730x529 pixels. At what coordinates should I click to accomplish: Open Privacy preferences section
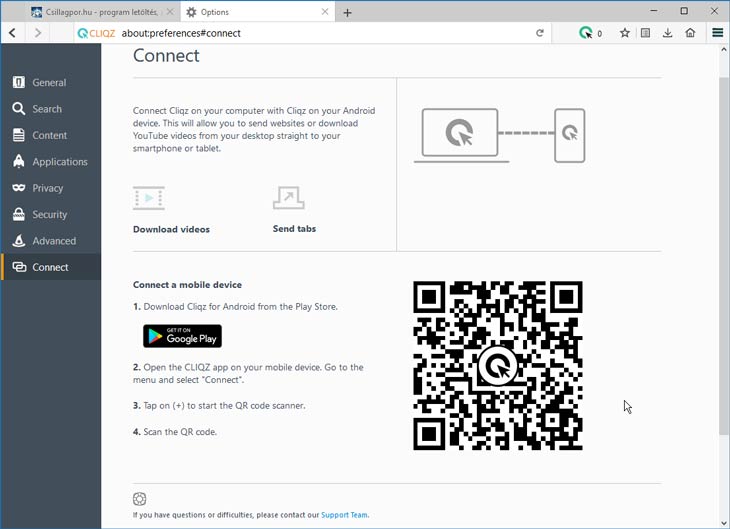[x=51, y=188]
